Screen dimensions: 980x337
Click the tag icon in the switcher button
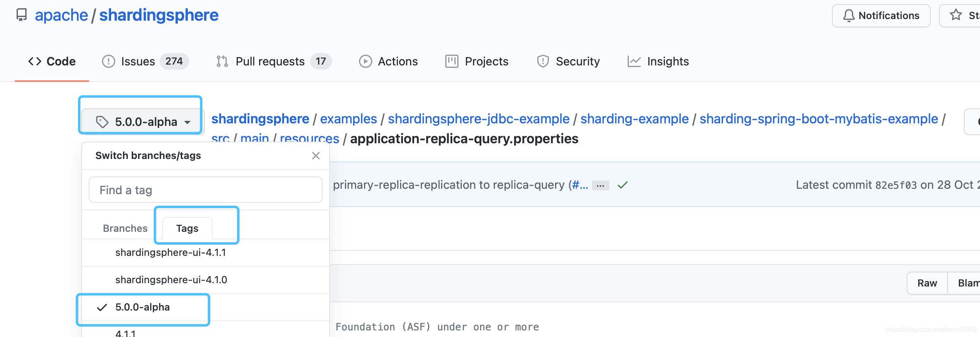(102, 122)
